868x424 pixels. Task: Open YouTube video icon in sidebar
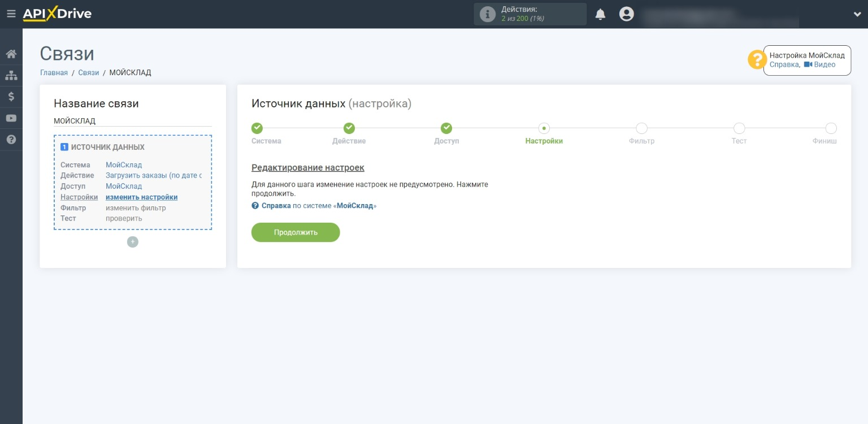11,118
